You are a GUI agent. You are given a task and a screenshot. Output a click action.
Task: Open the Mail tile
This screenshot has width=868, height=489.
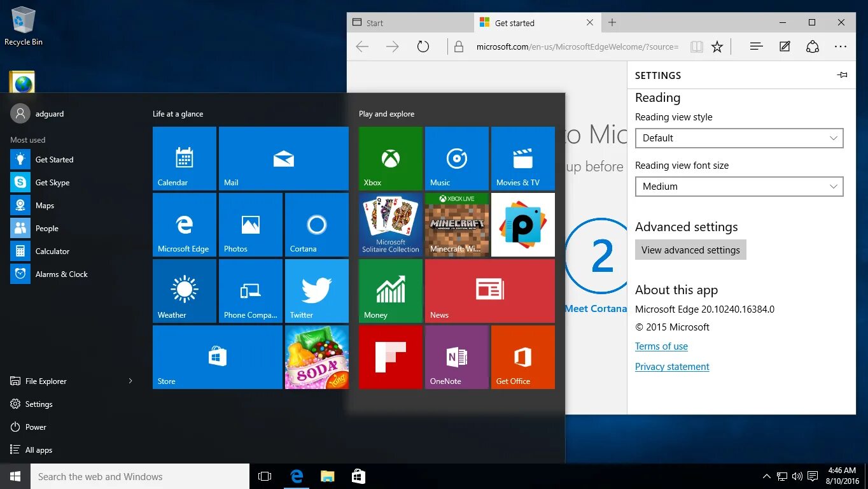point(284,159)
